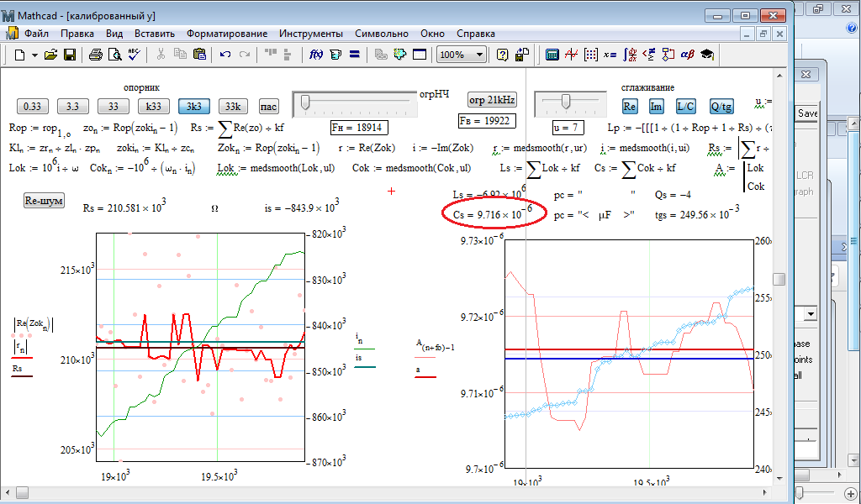861x504 pixels.
Task: Click the Re-шум button
Action: click(44, 202)
